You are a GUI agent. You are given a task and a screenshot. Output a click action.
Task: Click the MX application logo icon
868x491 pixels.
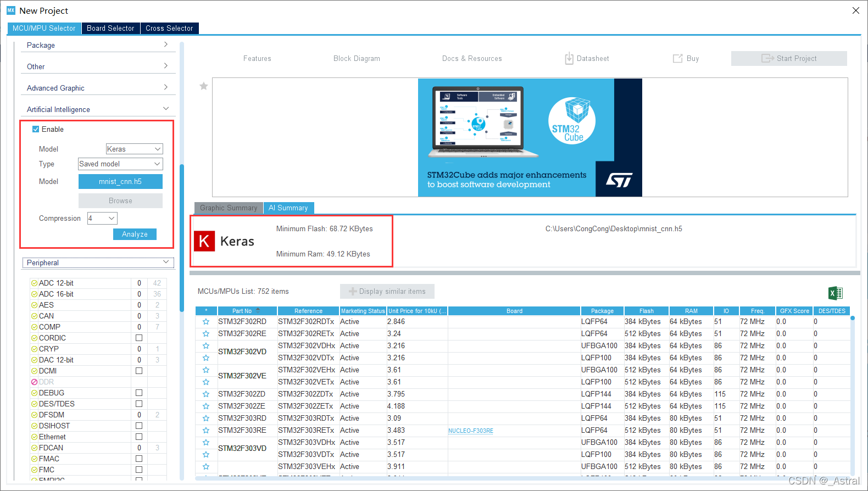point(11,10)
